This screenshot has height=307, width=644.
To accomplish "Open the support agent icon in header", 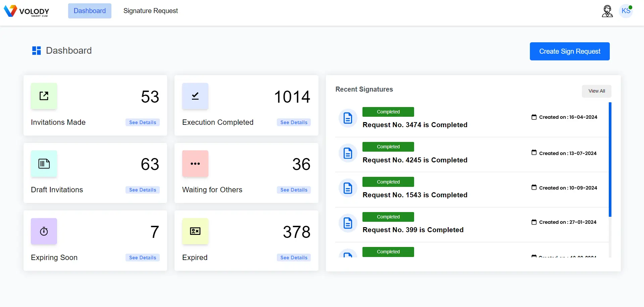I will point(607,11).
